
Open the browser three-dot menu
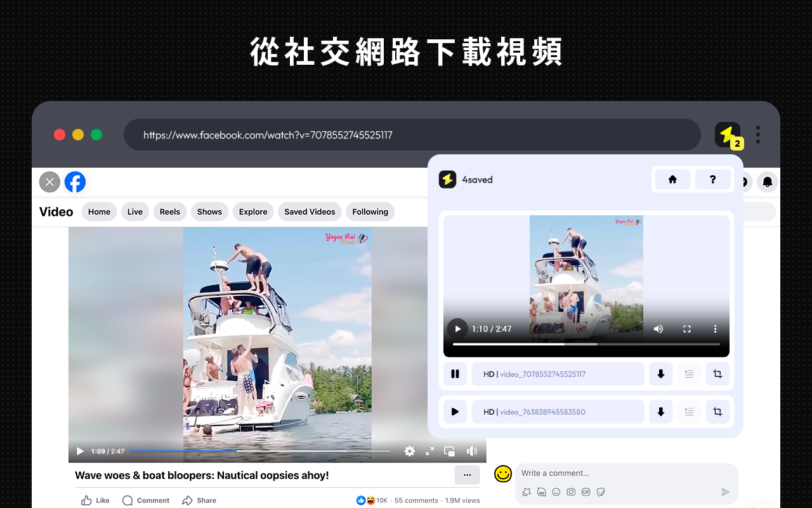click(757, 135)
